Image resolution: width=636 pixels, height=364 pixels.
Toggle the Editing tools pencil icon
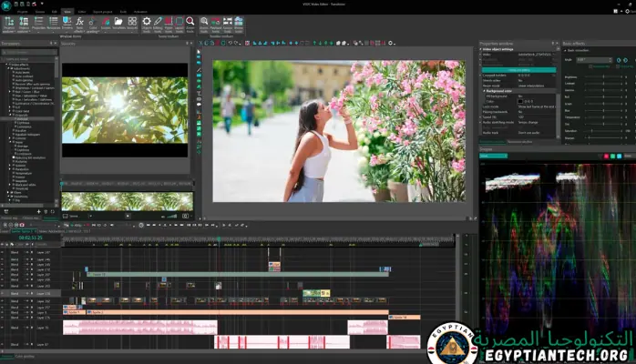[x=158, y=25]
